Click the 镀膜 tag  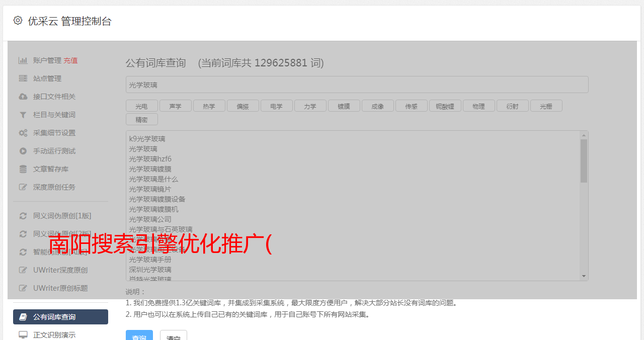[x=344, y=106]
